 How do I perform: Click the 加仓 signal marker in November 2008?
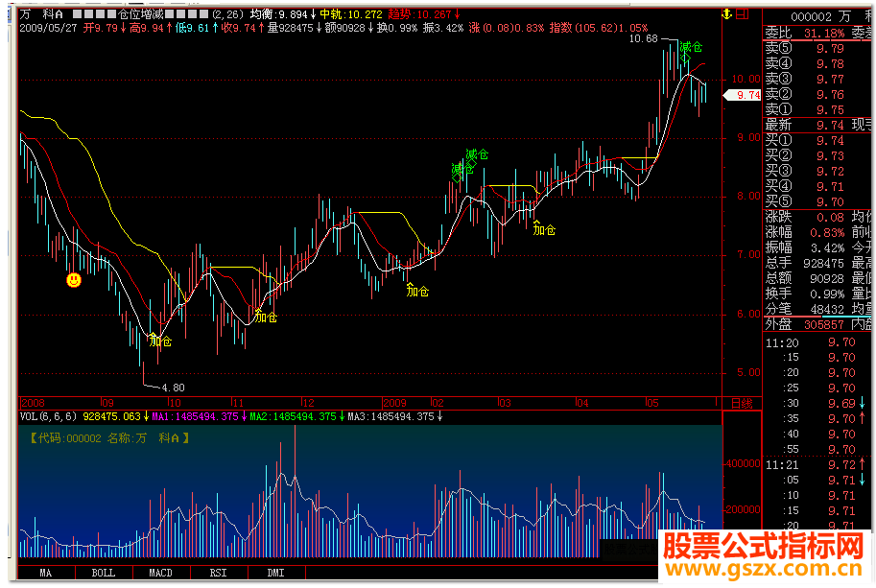coord(266,316)
